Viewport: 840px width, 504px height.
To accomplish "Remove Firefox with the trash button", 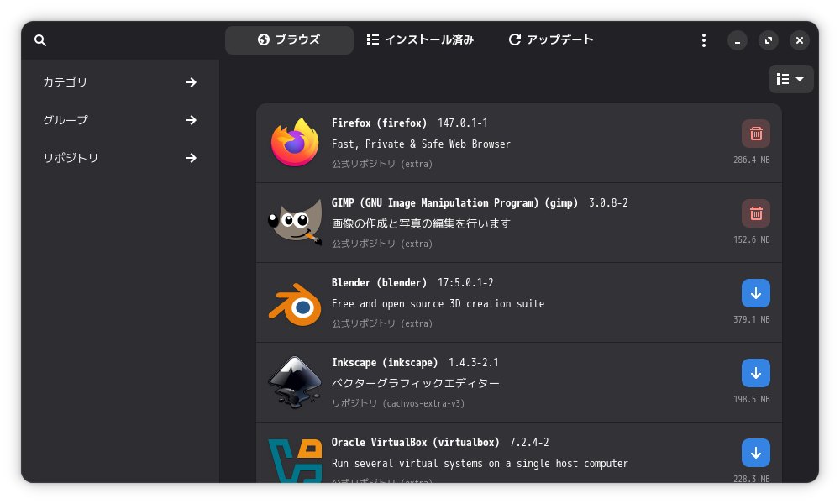I will [755, 134].
